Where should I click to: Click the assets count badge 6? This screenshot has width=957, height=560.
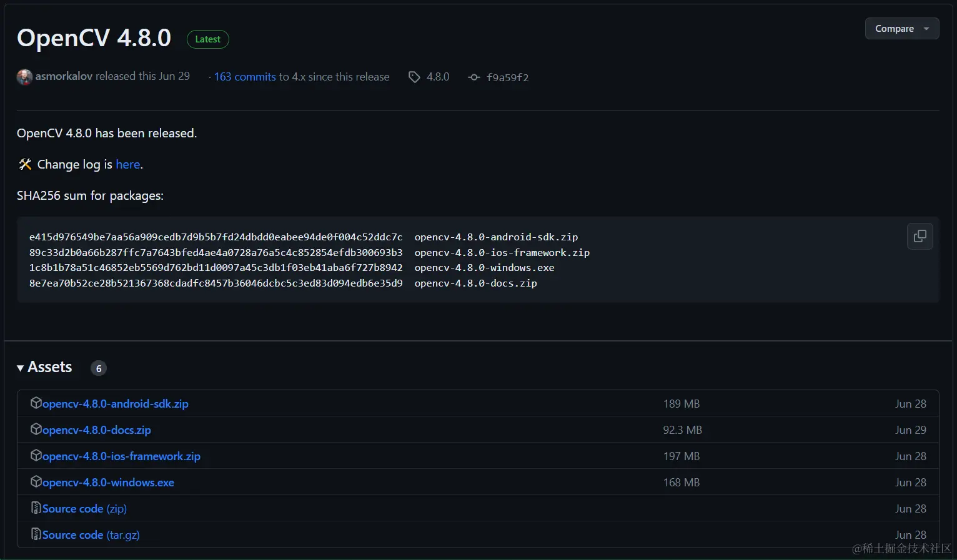[x=99, y=368]
